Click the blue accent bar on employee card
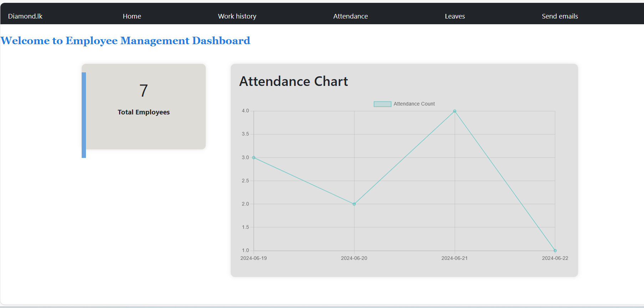 click(84, 115)
